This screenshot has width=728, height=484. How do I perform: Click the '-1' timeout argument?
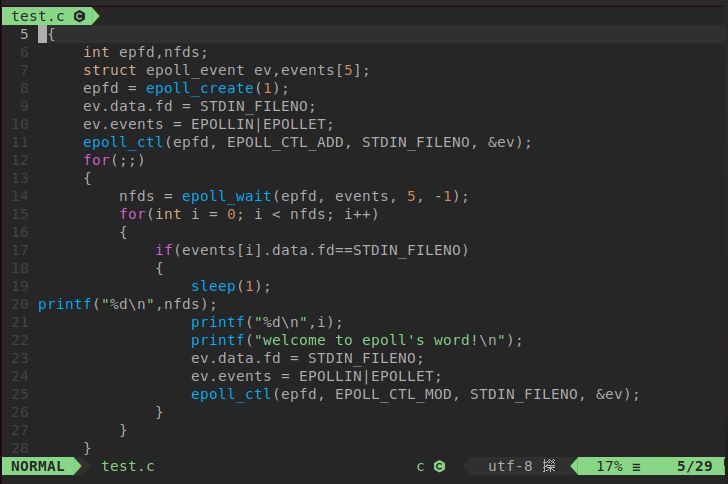pos(443,196)
